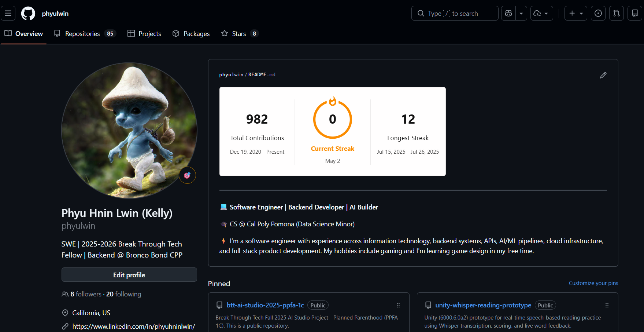Click the 'Phyu Hnin Lwin (Kelly)' name heading
The height and width of the screenshot is (332, 644).
coord(117,213)
